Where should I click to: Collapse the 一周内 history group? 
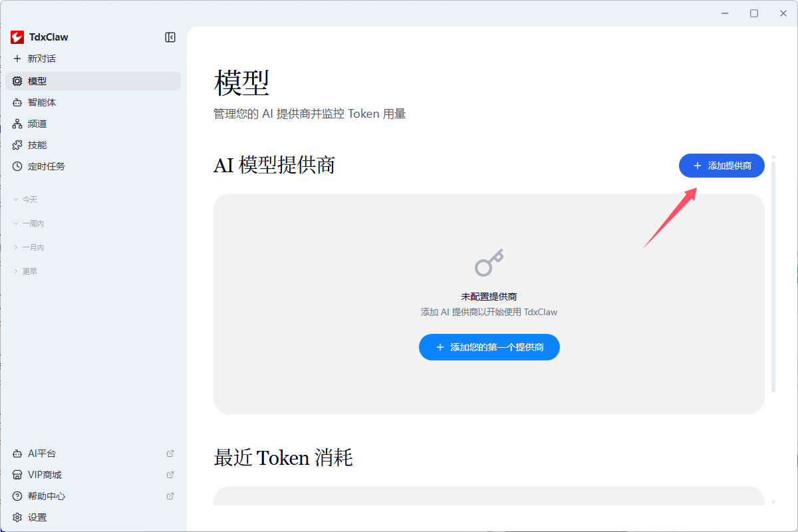click(x=29, y=223)
